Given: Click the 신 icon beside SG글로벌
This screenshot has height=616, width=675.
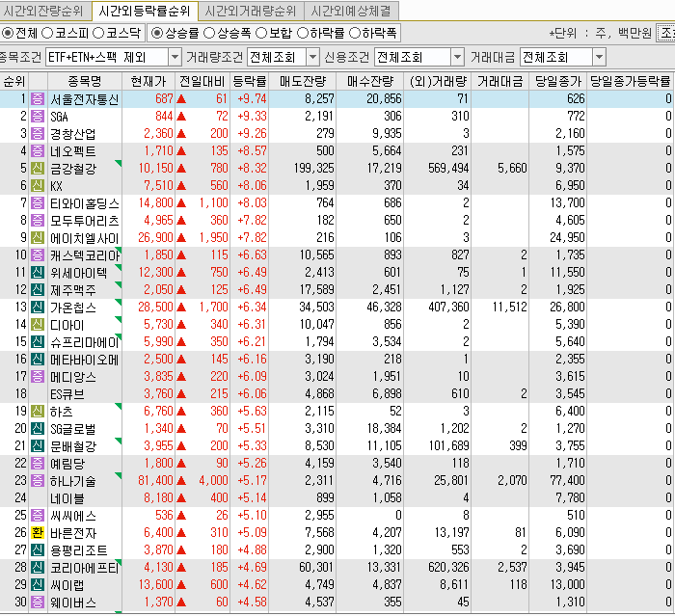Looking at the screenshot, I should tap(38, 429).
